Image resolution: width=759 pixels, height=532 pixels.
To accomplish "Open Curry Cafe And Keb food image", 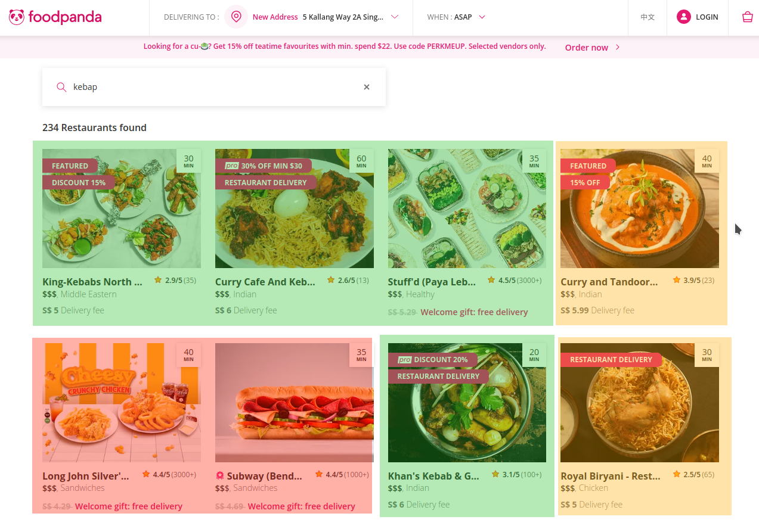I will [x=295, y=209].
